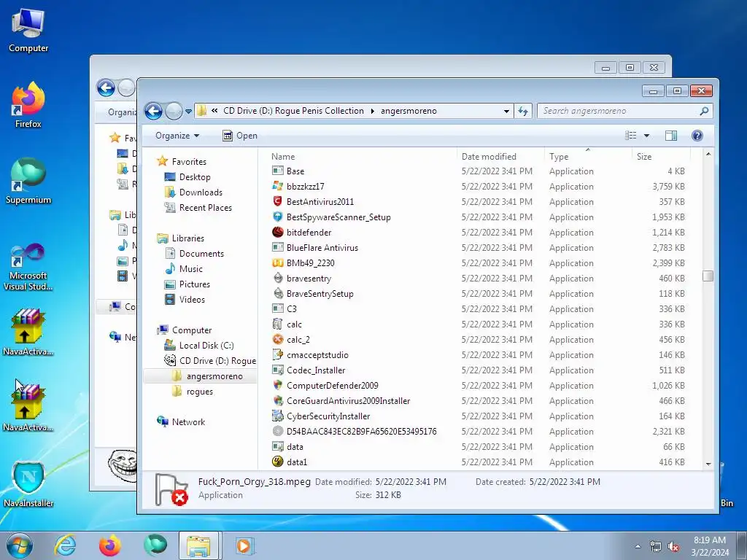Select the bitdefender file
747x560 pixels.
click(309, 232)
